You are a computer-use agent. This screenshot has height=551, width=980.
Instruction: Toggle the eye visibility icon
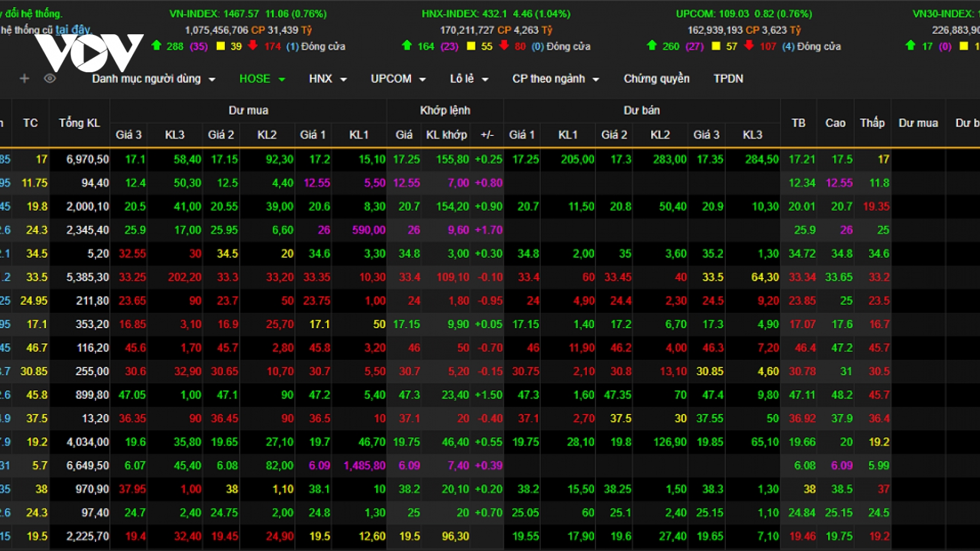[50, 78]
